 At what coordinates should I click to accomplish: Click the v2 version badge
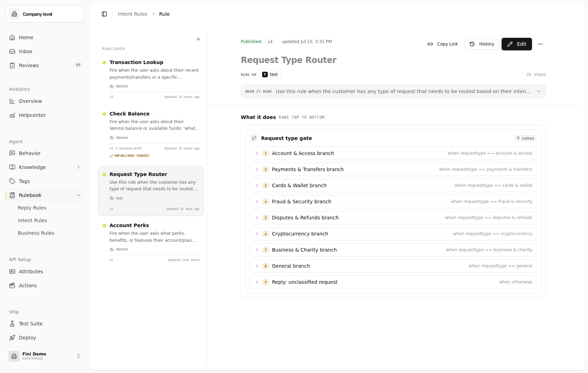tap(270, 42)
